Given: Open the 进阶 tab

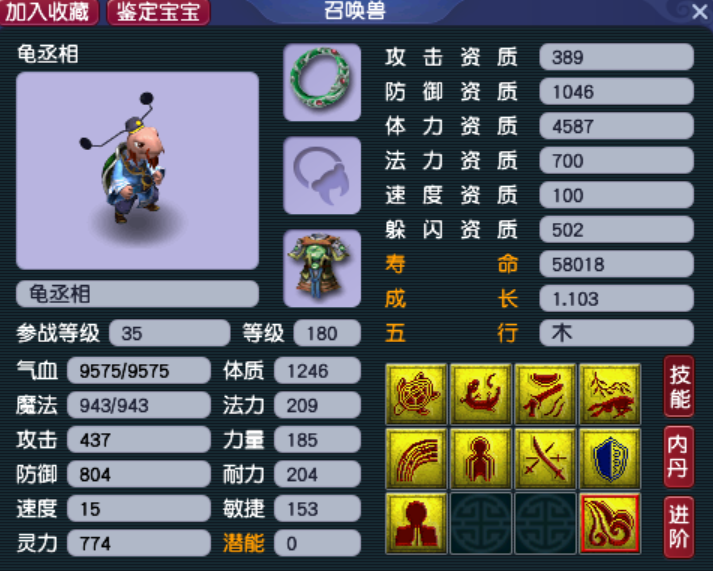Looking at the screenshot, I should [x=679, y=527].
